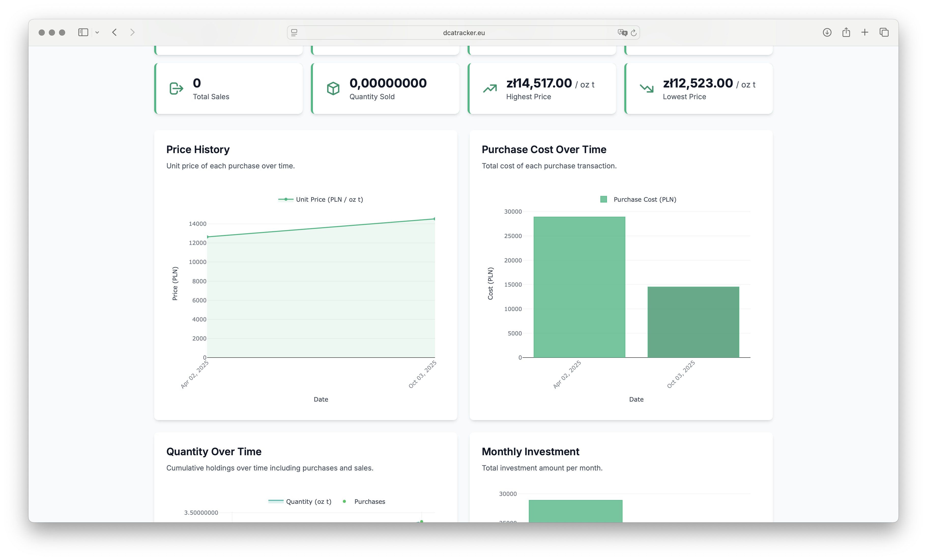Click the forward navigation arrow
Viewport: 927px width, 560px height.
(x=133, y=32)
